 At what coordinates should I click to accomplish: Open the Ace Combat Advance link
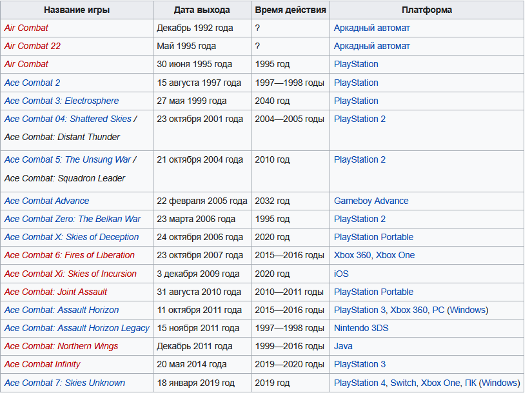(x=46, y=201)
